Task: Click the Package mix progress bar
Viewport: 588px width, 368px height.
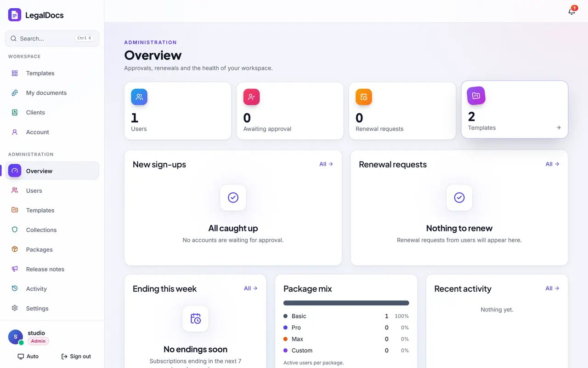Action: [x=346, y=303]
